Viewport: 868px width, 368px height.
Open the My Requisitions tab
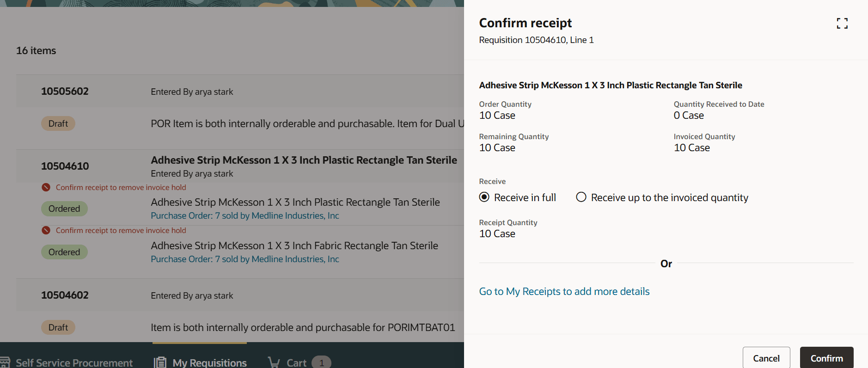[x=209, y=362]
